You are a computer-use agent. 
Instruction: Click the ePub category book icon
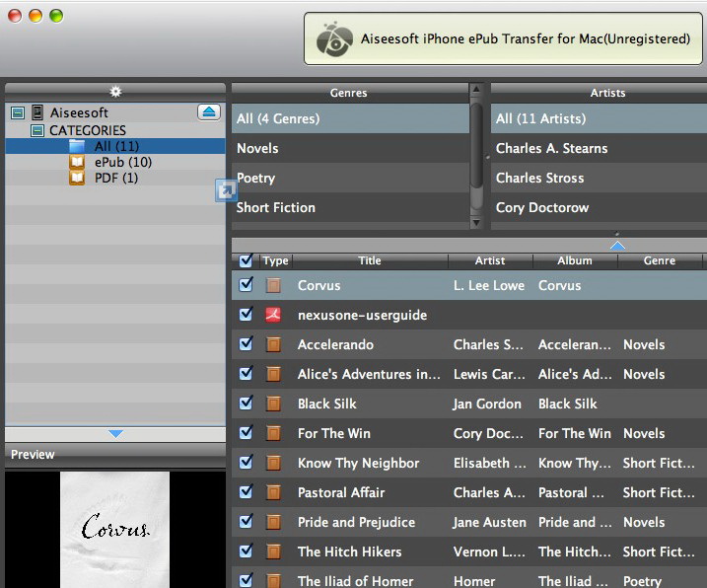(77, 162)
